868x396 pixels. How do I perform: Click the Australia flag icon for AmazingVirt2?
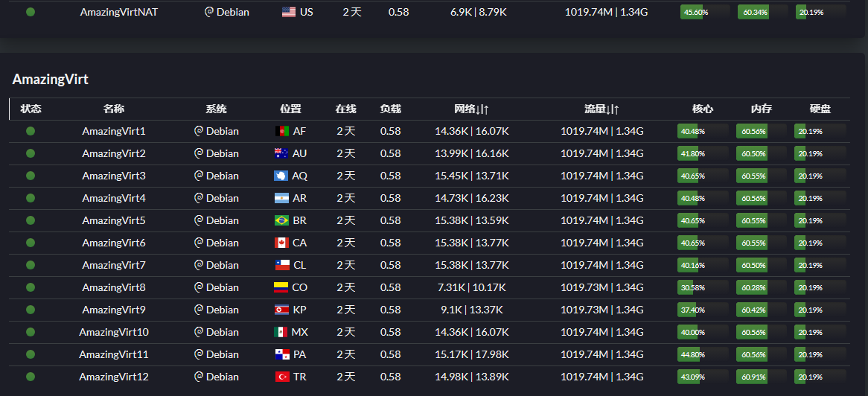coord(281,153)
